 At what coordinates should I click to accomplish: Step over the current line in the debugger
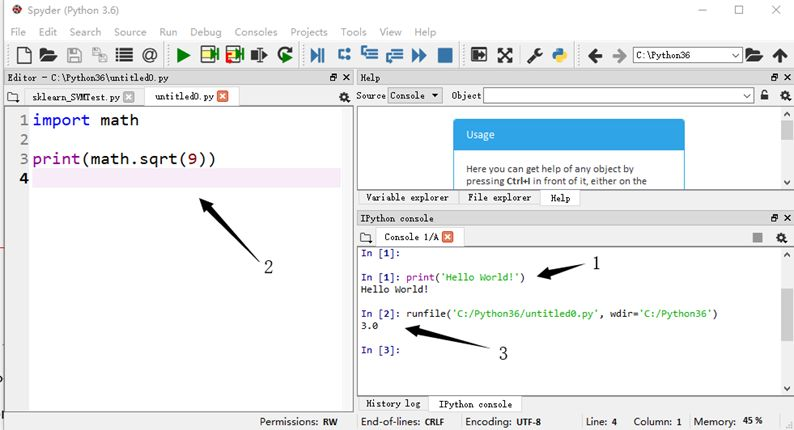[x=344, y=54]
